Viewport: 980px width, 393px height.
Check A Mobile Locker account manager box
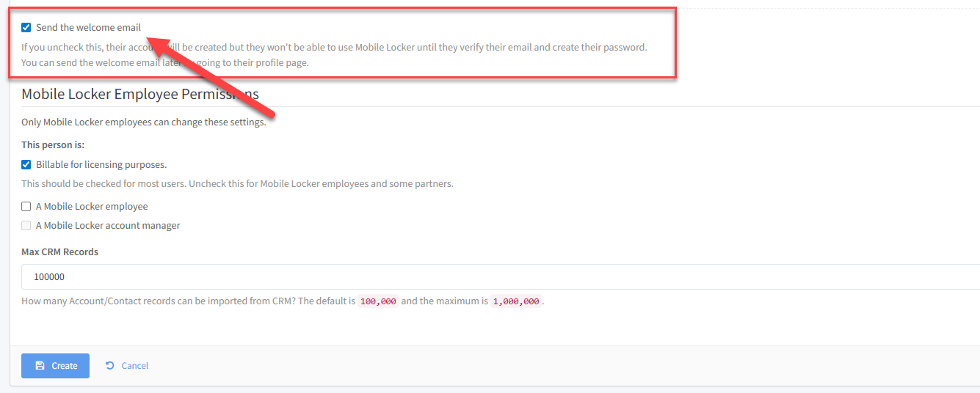click(x=26, y=226)
